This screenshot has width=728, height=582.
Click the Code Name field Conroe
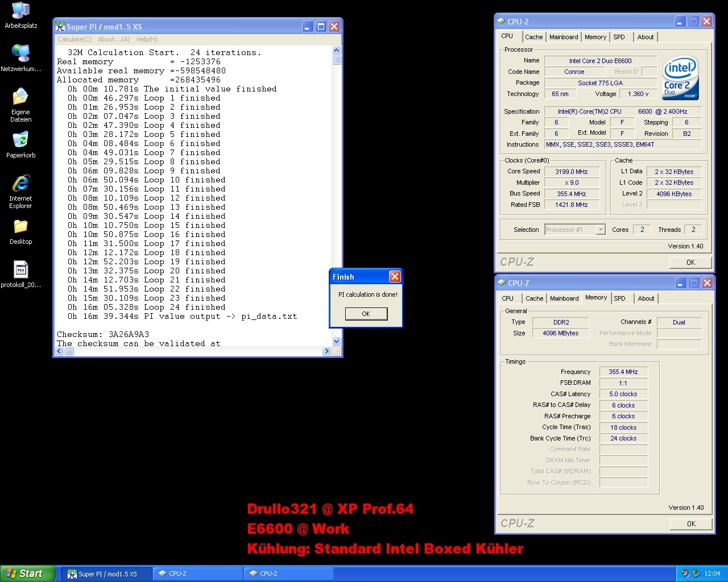pyautogui.click(x=574, y=72)
